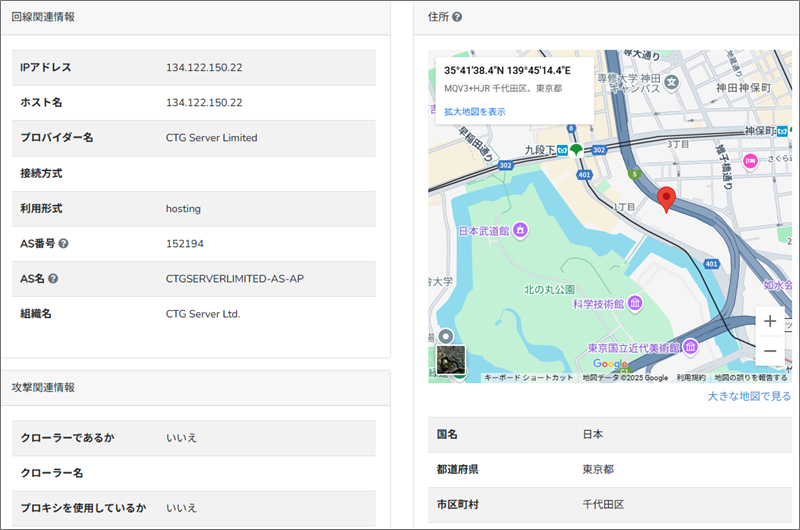
Task: Click Google logo on map
Action: [x=610, y=363]
